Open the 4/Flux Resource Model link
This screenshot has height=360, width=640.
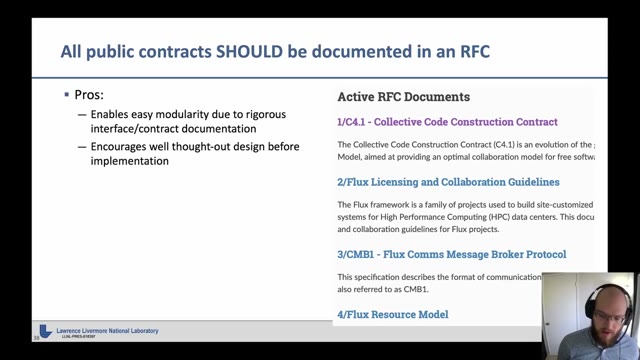coord(393,314)
